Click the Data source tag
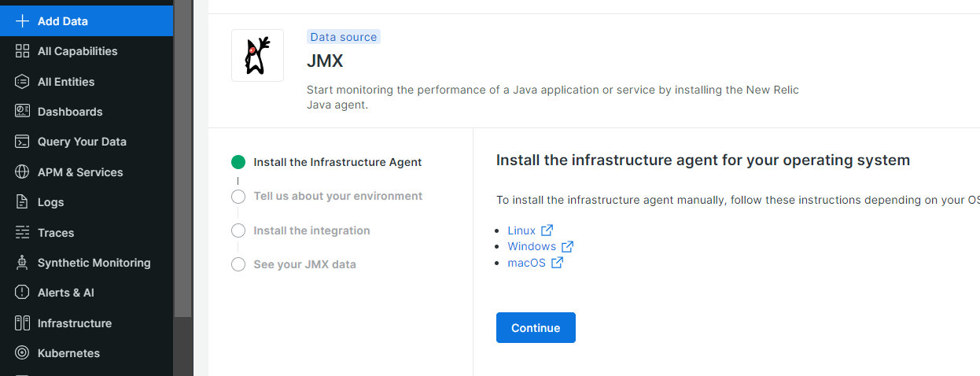The width and height of the screenshot is (980, 376). (x=344, y=37)
